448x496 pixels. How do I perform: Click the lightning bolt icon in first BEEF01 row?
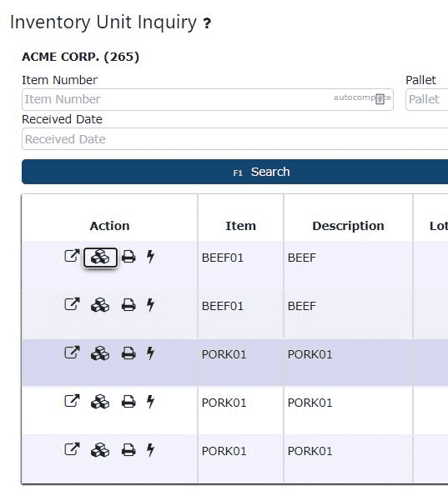(x=150, y=256)
